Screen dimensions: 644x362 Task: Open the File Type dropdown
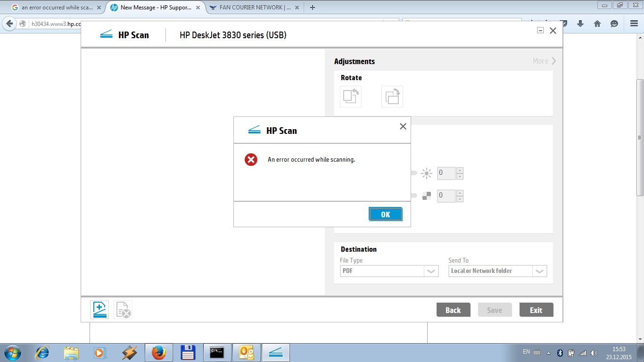[x=389, y=271]
